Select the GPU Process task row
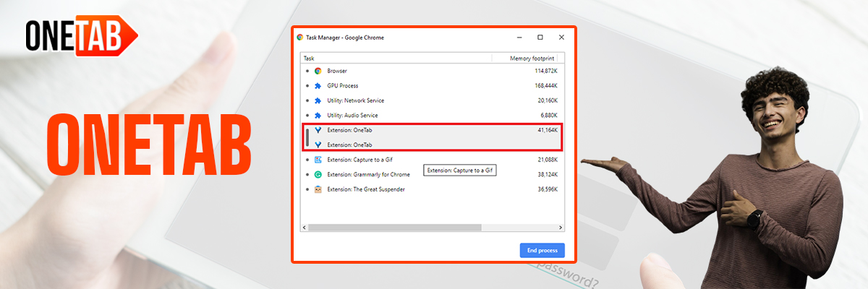 coord(433,86)
